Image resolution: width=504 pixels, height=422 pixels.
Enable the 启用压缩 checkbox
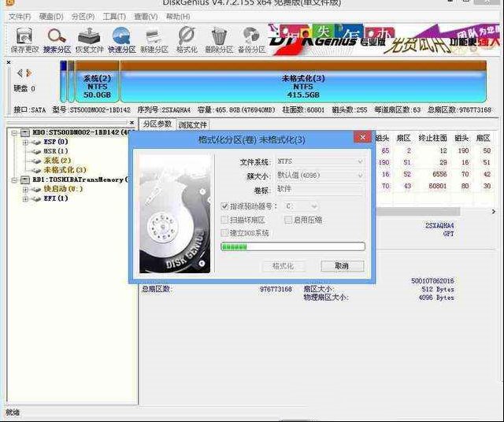(x=288, y=220)
